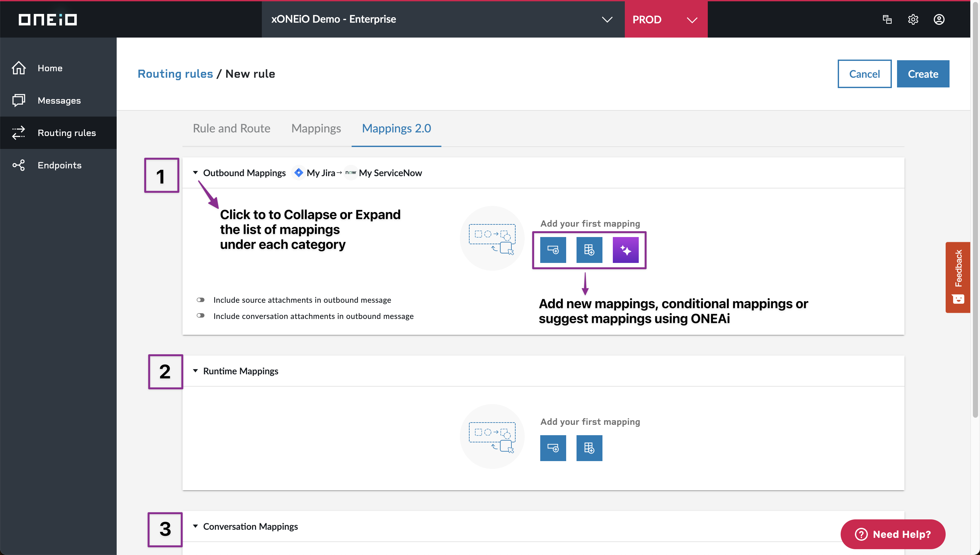Screen dimensions: 980x555
Task: Open the user profile icon
Action: [x=939, y=19]
